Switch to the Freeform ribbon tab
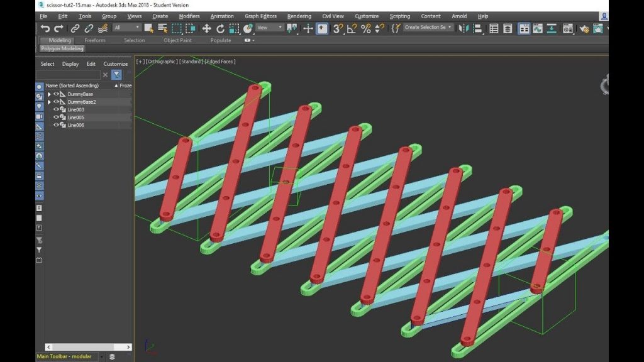The width and height of the screenshot is (644, 362). point(94,40)
